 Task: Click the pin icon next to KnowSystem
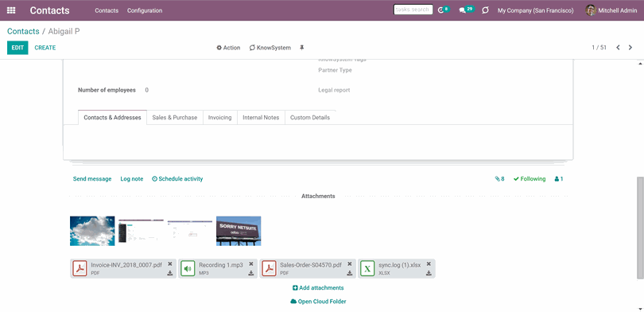click(x=301, y=48)
